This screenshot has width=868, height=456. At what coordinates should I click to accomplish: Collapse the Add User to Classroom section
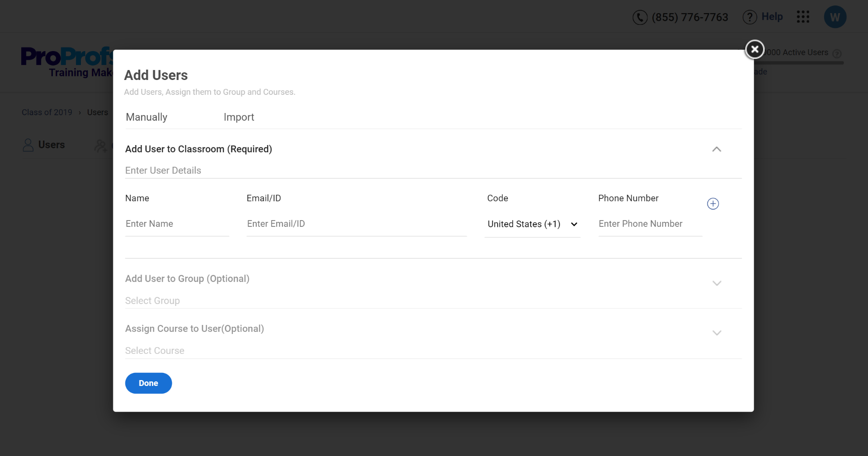click(x=717, y=149)
